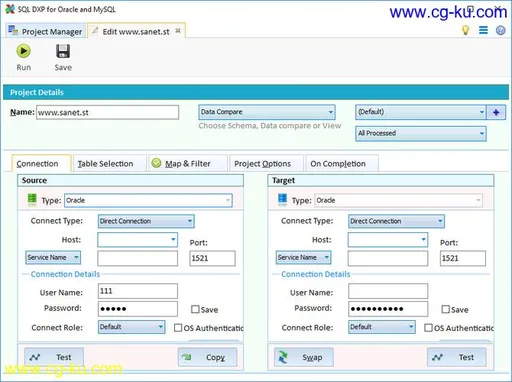Screen dimensions: 512x382
Task: Toggle Save password for Target
Action: 445,309
